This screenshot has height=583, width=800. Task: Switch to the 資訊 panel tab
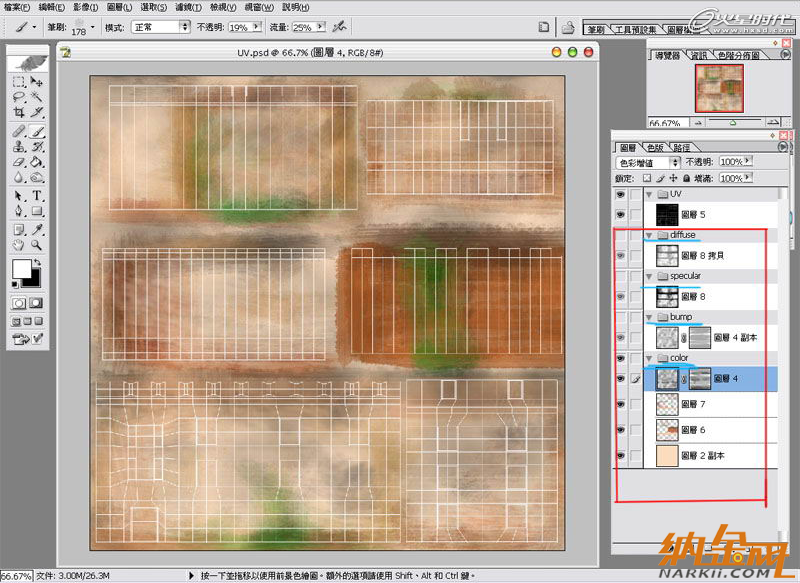(700, 55)
